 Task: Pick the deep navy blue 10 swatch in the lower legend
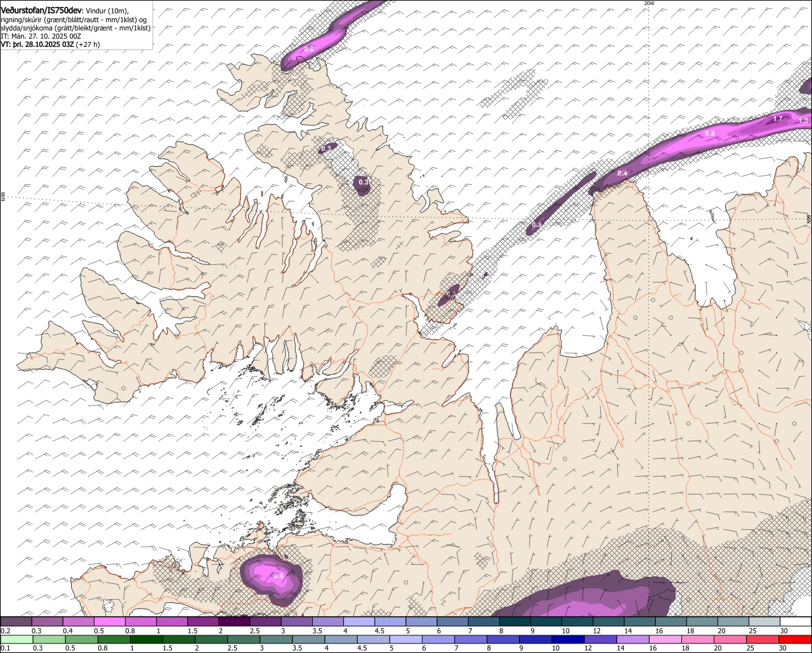pos(568,639)
